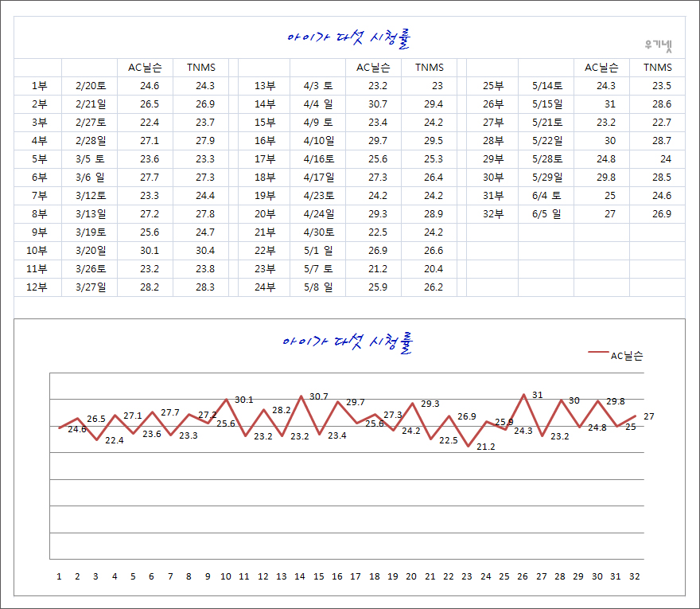This screenshot has height=609, width=700.
Task: Click date cell 5/22일
Action: pyautogui.click(x=547, y=141)
